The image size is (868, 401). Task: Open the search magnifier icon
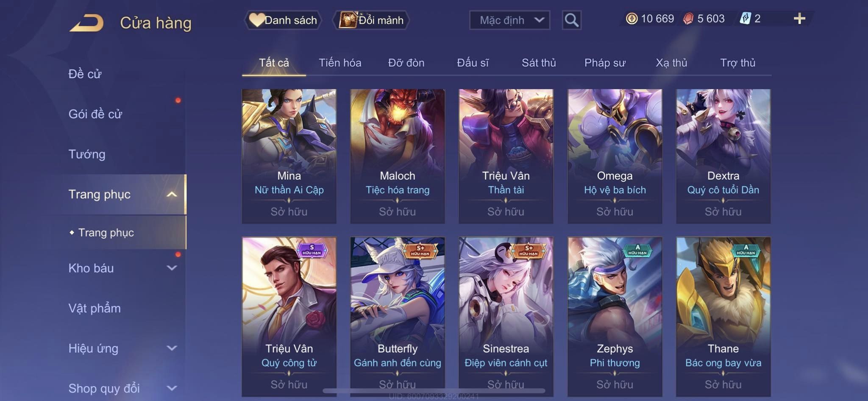(571, 20)
